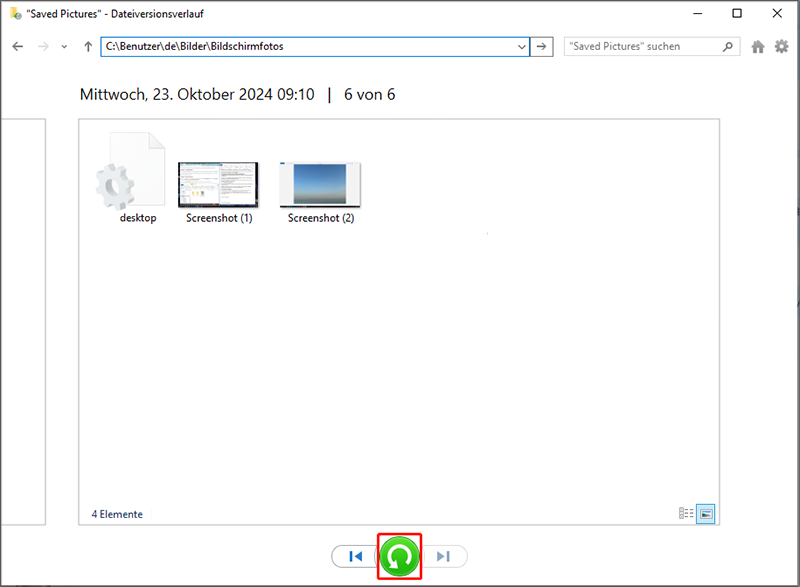Navigate back with the left arrow
The height and width of the screenshot is (587, 800).
18,46
